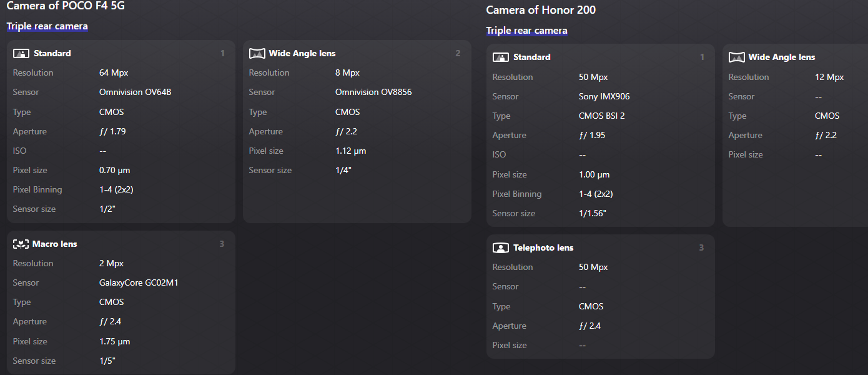Click the Telephoto lens portrait icon
Viewport: 868px width, 375px height.
coord(500,248)
